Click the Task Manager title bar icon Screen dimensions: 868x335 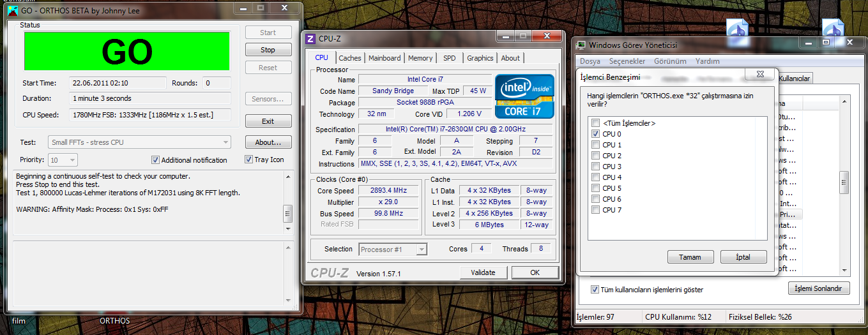tap(581, 45)
